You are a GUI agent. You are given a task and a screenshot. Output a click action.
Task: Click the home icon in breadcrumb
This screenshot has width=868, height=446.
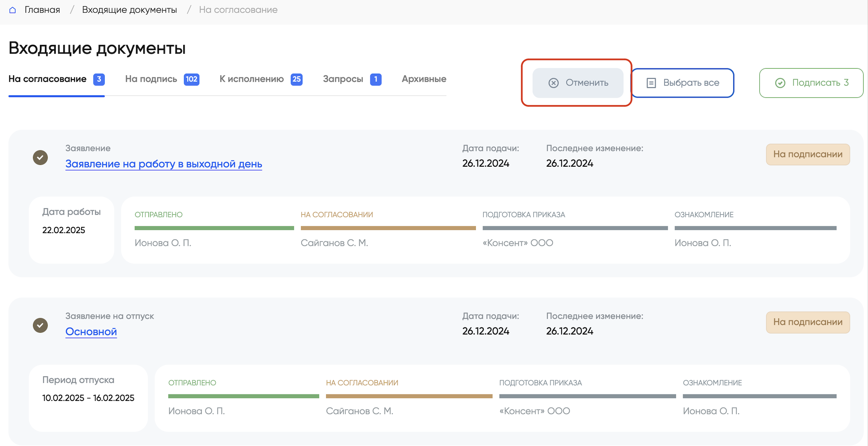coord(12,10)
